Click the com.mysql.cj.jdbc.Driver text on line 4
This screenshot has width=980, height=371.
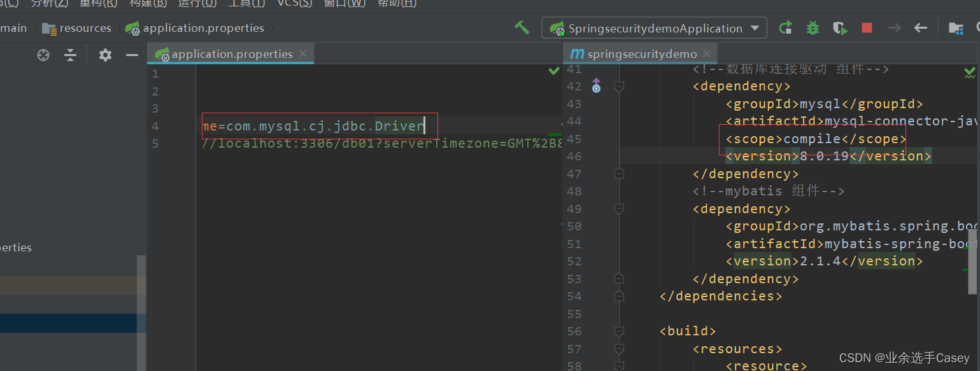click(x=325, y=126)
